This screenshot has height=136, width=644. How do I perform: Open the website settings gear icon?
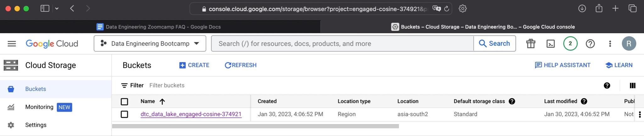[x=463, y=8]
